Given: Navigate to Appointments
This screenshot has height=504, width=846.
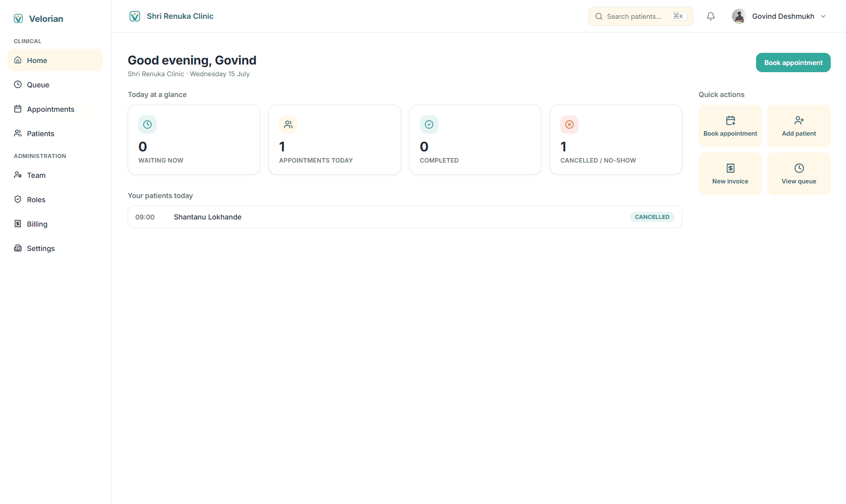Looking at the screenshot, I should [x=55, y=109].
